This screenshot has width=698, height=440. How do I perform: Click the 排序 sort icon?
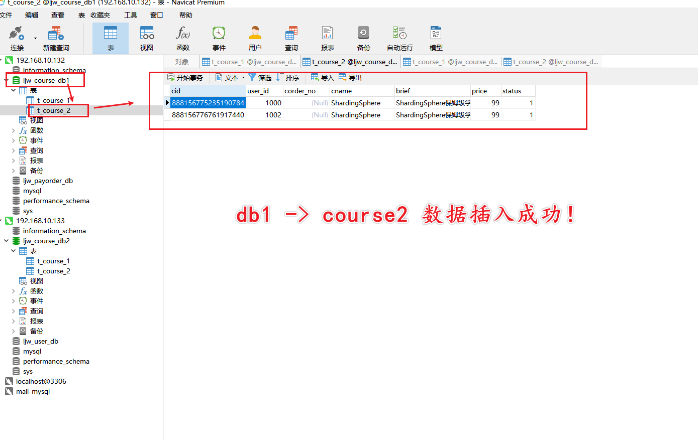pos(279,77)
